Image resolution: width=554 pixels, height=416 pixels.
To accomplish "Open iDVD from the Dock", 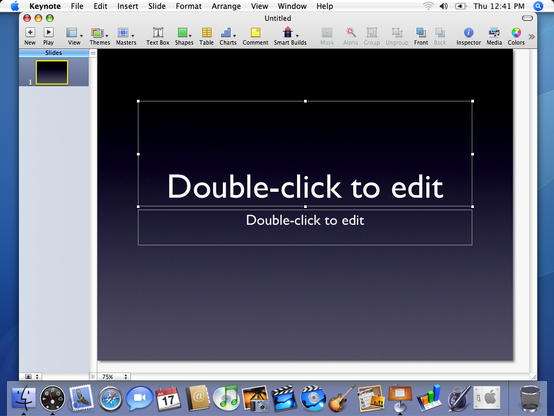I will coord(313,398).
